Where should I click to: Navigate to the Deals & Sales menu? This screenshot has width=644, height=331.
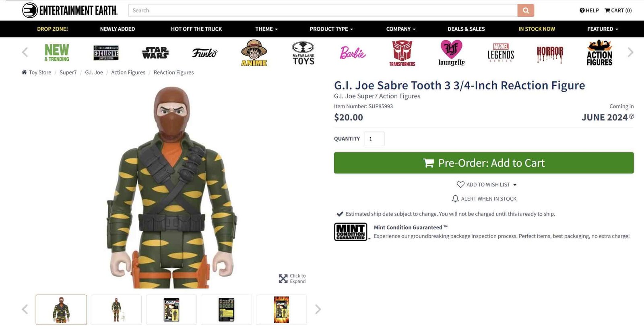click(466, 29)
